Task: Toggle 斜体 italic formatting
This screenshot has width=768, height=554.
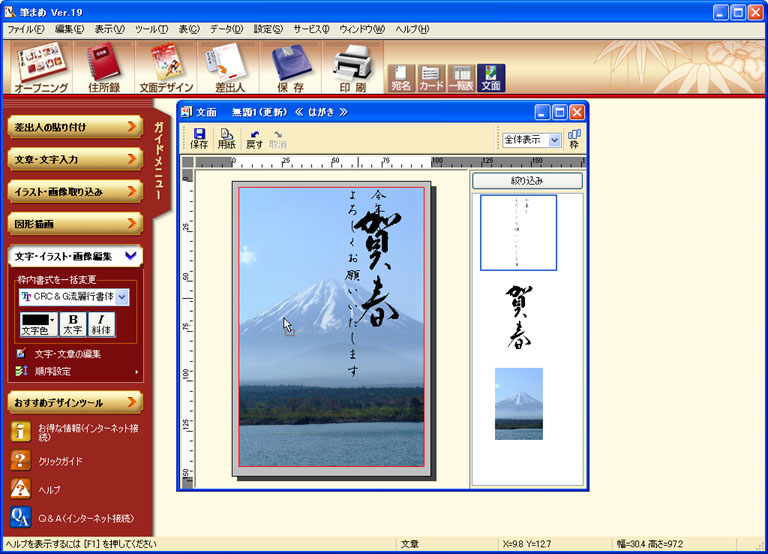Action: coord(101,324)
